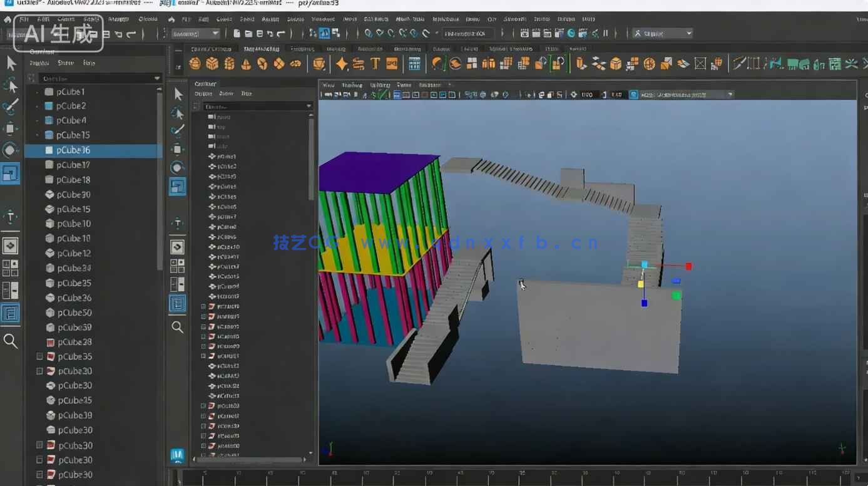The width and height of the screenshot is (868, 486).
Task: Toggle the checkbox beside pCube35 in outliner
Action: pyautogui.click(x=40, y=356)
